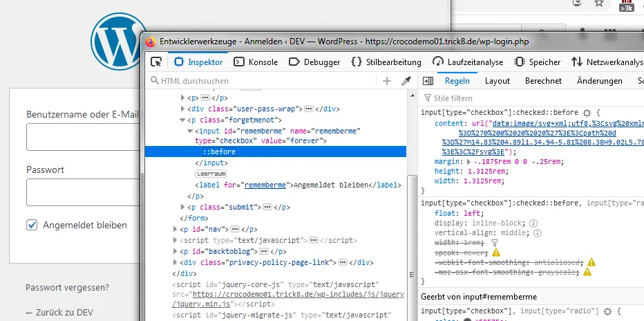Expand the margin shorthand property arrow
Screen dimensions: 644x321
[x=469, y=161]
